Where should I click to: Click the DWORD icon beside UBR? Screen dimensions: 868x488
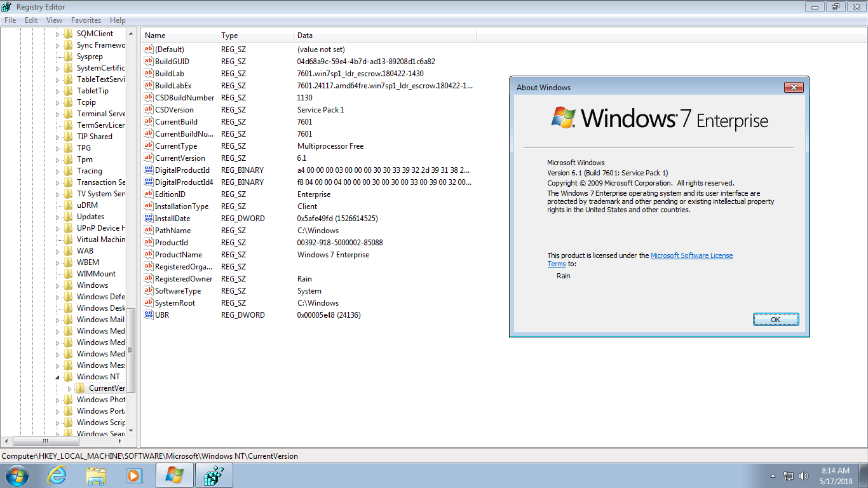point(149,315)
